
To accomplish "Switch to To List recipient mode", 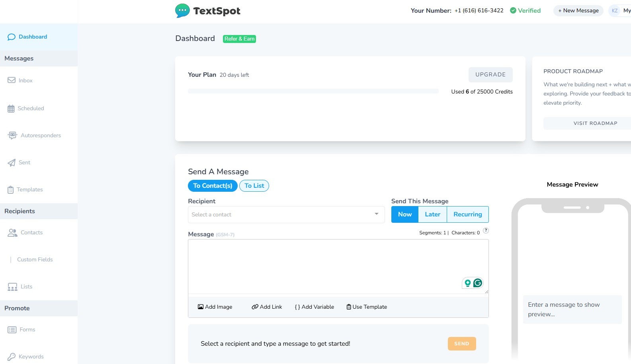I will 254,186.
